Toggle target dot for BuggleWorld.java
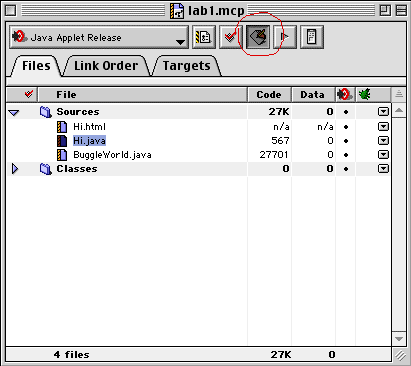This screenshot has height=366, width=411. pyautogui.click(x=346, y=155)
